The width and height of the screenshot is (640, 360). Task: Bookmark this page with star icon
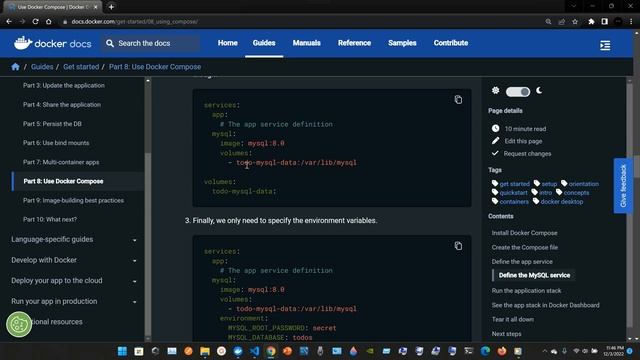tap(575, 22)
